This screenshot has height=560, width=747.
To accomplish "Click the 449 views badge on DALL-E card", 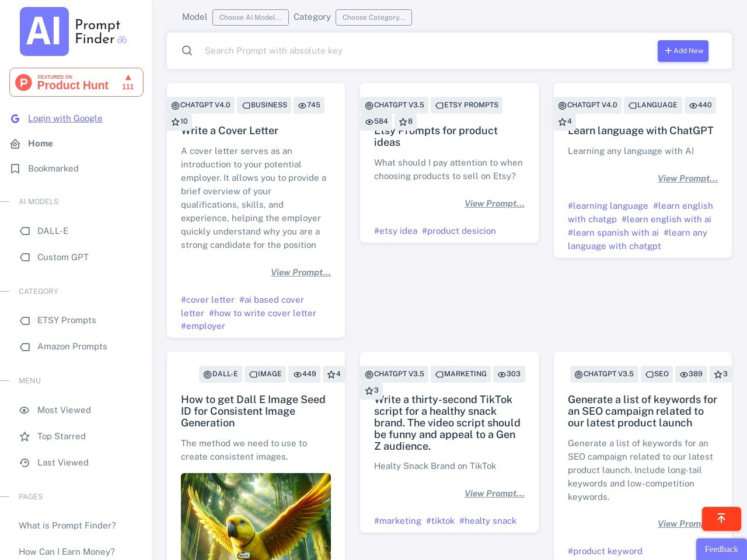I will (305, 374).
